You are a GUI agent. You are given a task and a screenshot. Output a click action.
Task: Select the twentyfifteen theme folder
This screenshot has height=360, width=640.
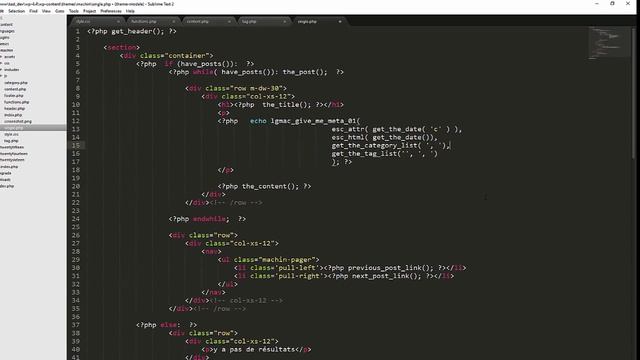[x=12, y=147]
